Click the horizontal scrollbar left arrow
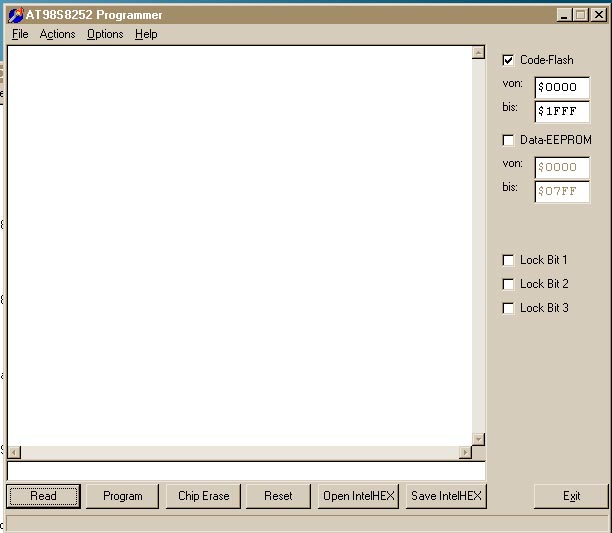The image size is (612, 533). coord(14,453)
